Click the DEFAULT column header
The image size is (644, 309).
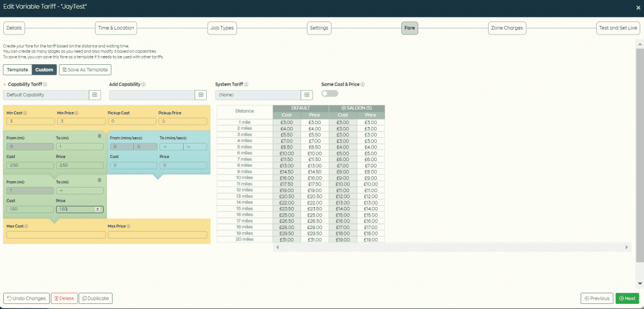301,108
